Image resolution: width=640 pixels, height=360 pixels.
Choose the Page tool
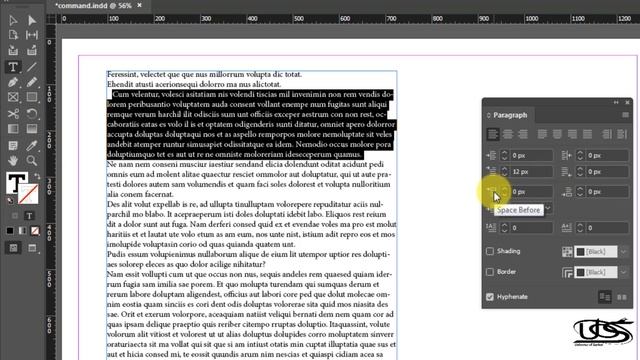(13, 35)
